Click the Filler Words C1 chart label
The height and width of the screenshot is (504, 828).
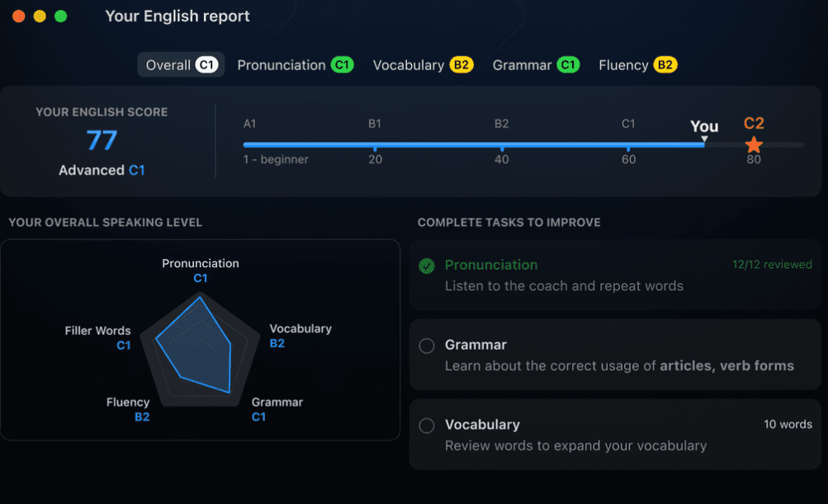pyautogui.click(x=97, y=337)
